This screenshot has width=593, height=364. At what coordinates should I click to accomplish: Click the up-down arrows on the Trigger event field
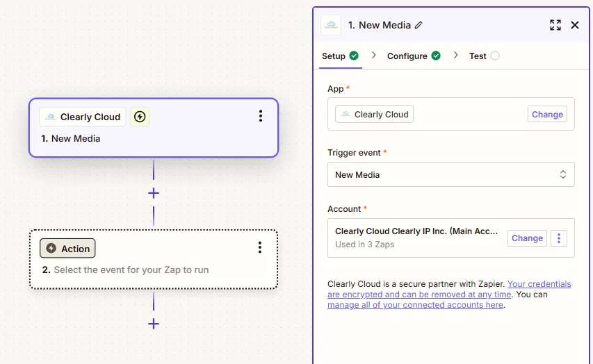563,174
